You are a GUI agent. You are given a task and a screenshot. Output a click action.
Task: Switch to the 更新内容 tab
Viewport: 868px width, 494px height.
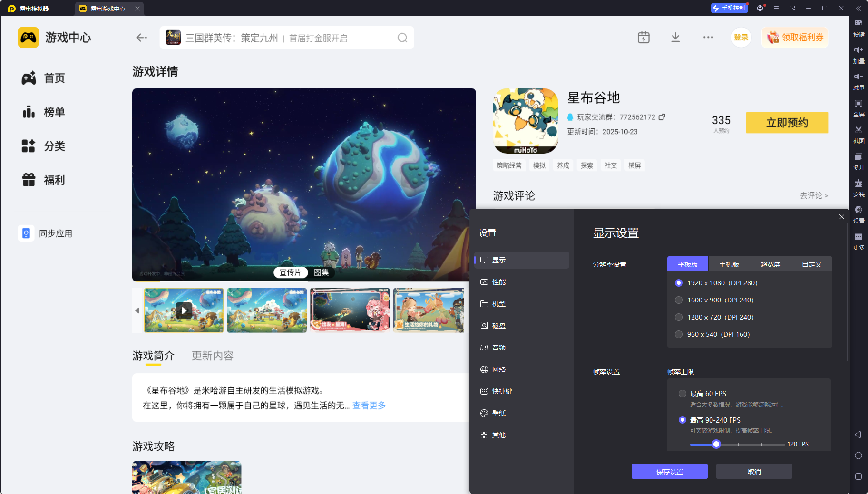click(x=213, y=356)
